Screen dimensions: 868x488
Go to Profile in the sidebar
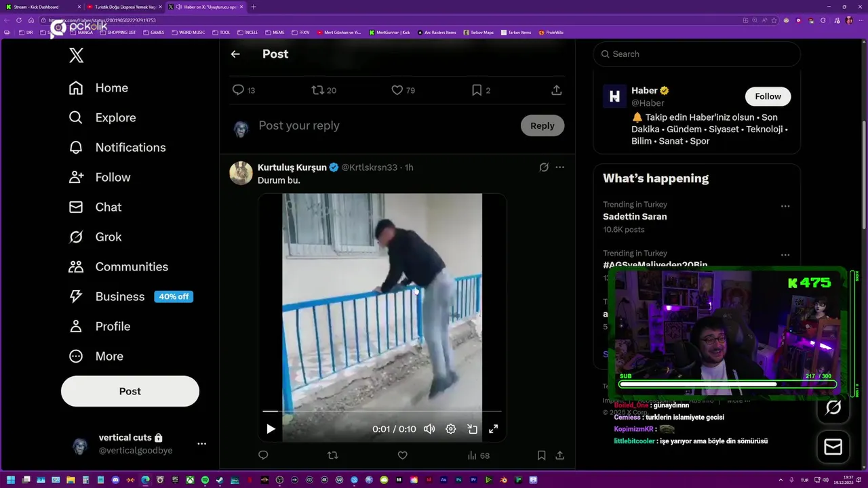[99, 327]
